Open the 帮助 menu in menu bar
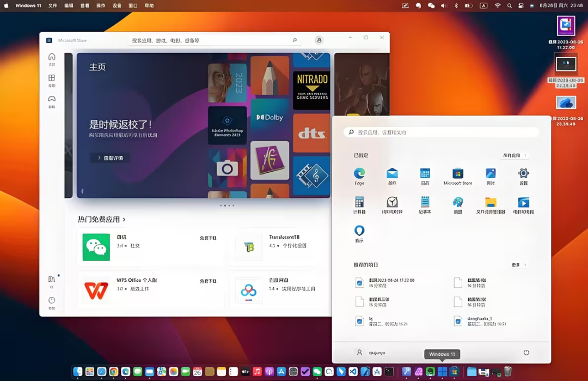The width and height of the screenshot is (588, 381). pos(149,5)
